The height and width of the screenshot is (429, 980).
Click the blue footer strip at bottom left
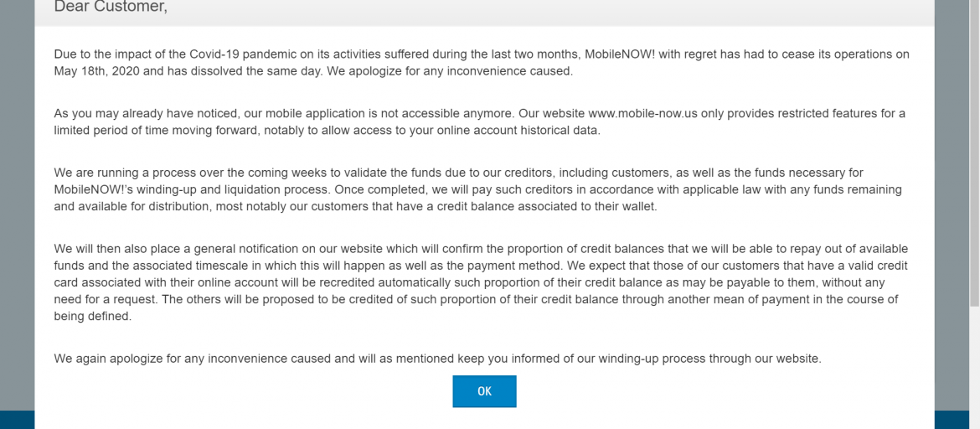pos(17,420)
